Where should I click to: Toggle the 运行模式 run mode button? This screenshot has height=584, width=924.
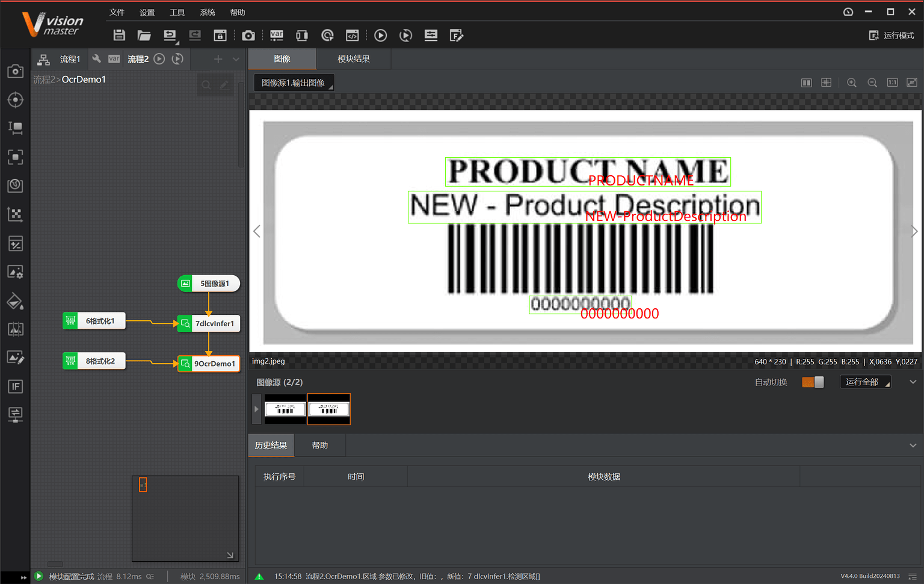(892, 36)
